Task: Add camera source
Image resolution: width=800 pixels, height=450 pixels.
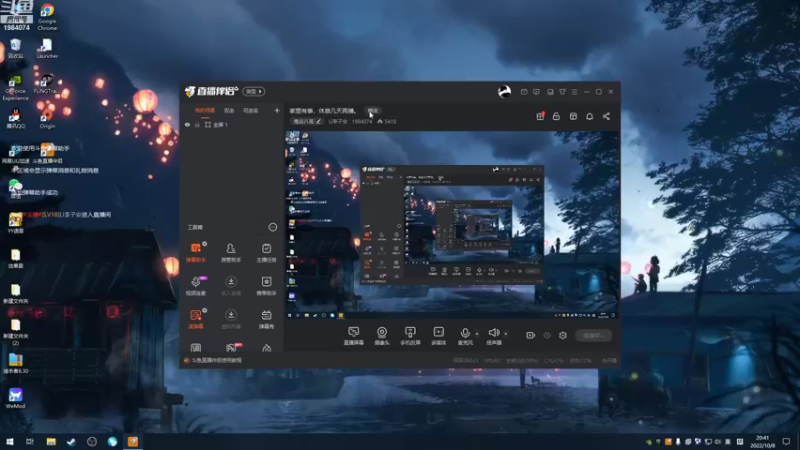Action: point(382,336)
